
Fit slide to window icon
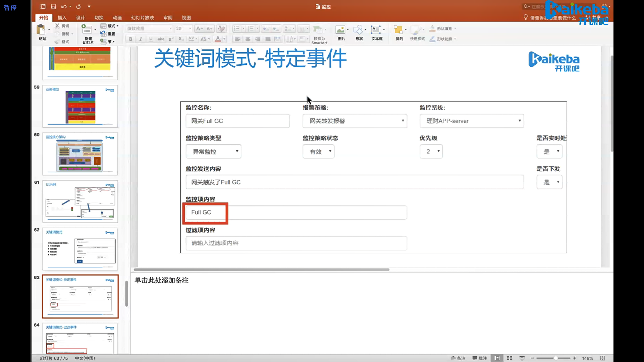click(x=602, y=358)
